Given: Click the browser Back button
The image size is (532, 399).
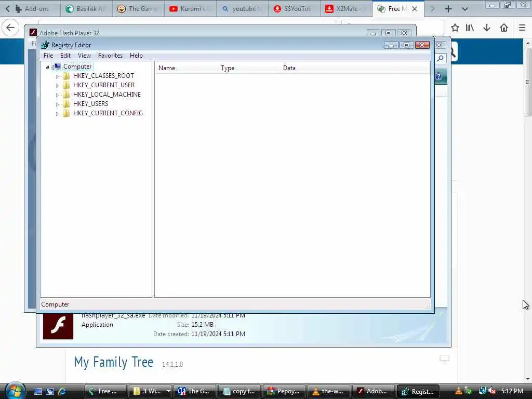Looking at the screenshot, I should [10, 28].
